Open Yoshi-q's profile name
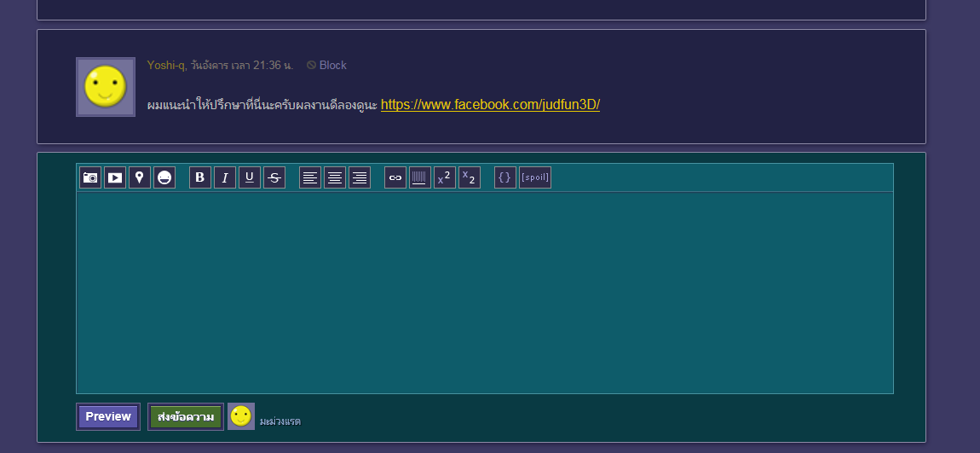Screen dimensions: 980x453 165,65
